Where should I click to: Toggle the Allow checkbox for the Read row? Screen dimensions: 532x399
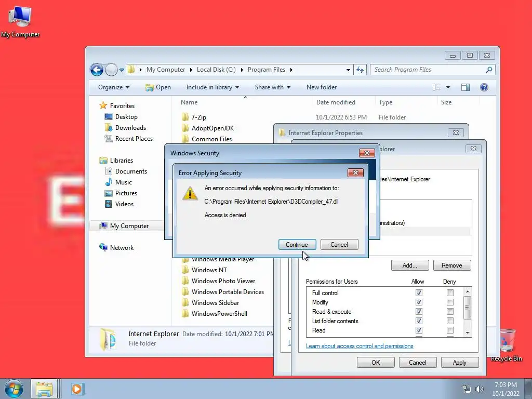pyautogui.click(x=419, y=330)
